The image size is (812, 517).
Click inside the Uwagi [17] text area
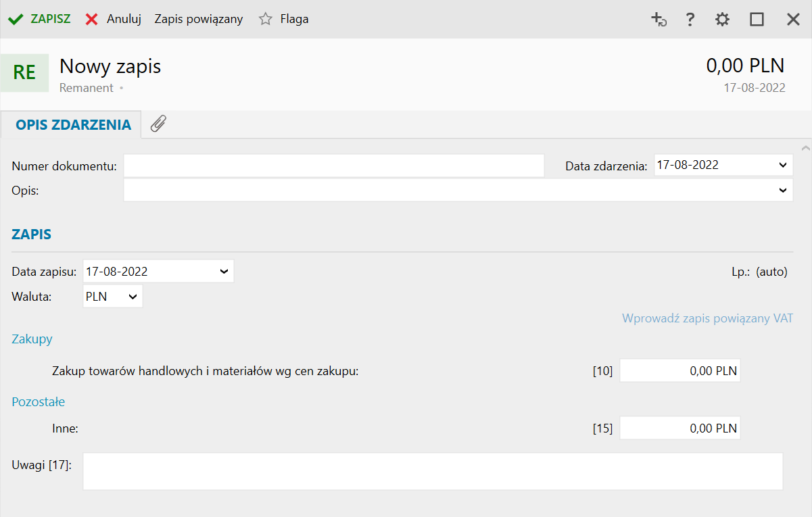pyautogui.click(x=433, y=471)
